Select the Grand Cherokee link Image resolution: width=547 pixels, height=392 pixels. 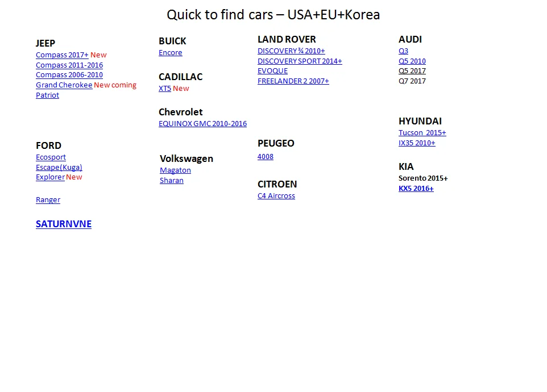click(64, 85)
